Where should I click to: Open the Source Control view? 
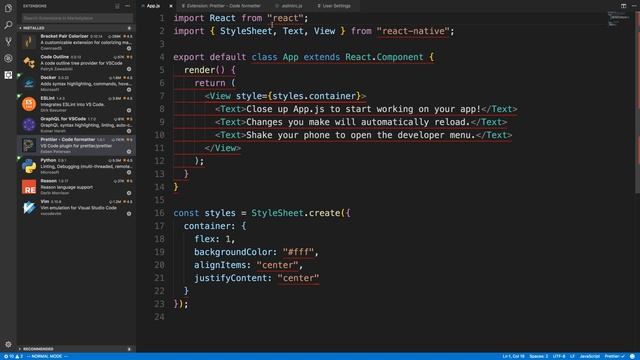click(8, 42)
